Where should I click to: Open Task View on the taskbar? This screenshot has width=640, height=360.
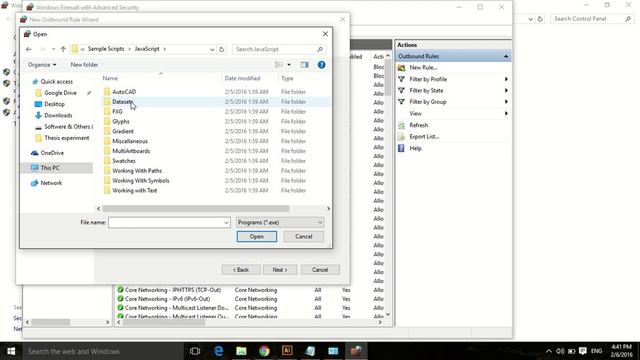pyautogui.click(x=195, y=351)
